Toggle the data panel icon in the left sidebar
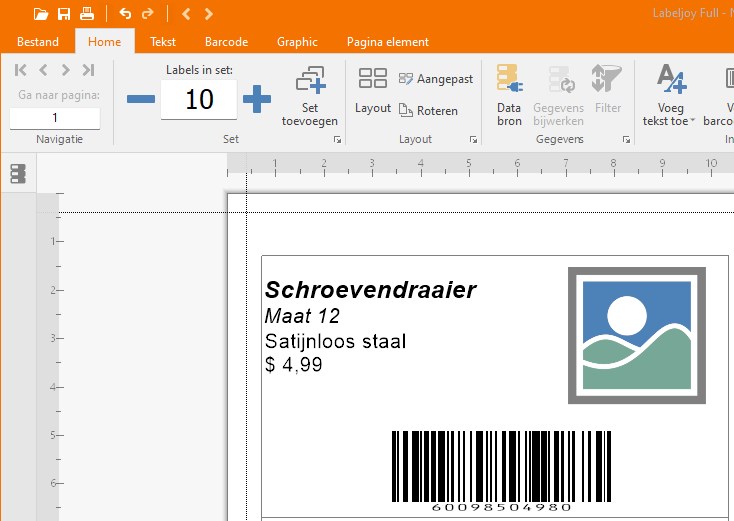734x521 pixels. pos(18,174)
